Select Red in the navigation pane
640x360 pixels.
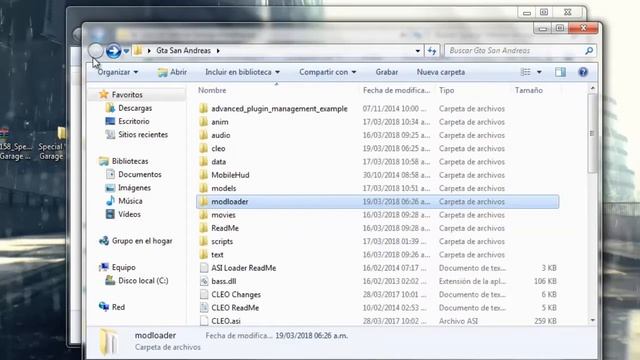tap(118, 307)
